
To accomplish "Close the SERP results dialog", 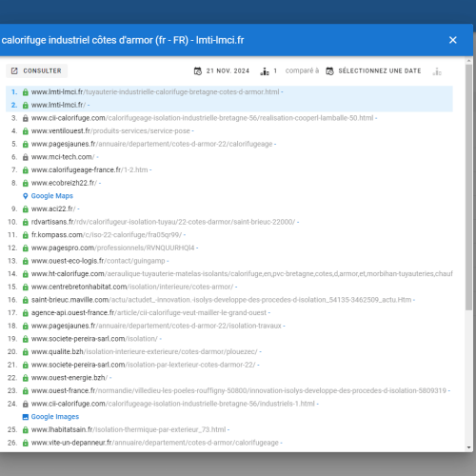I will point(453,40).
